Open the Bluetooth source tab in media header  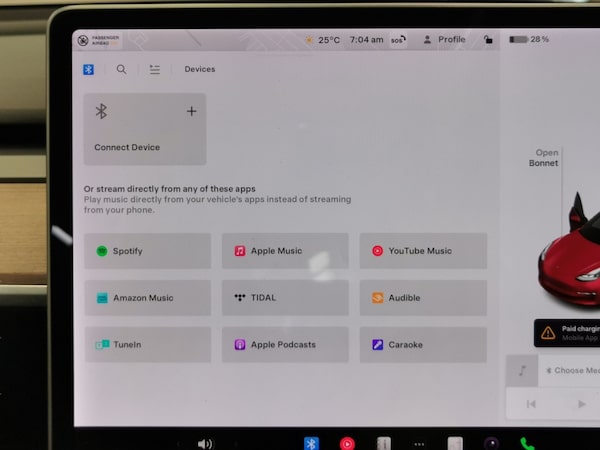[x=88, y=70]
